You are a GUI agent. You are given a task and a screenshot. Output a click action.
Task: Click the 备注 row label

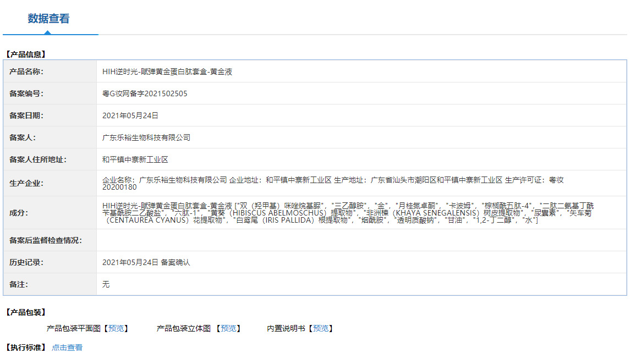click(x=19, y=284)
